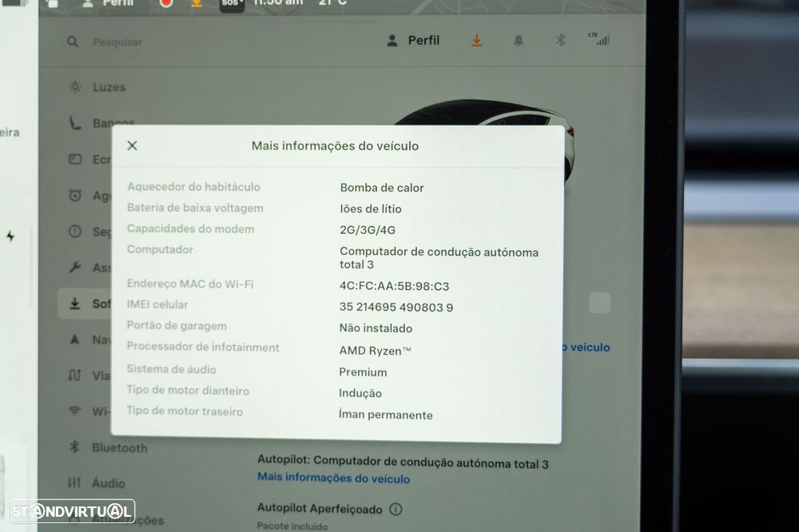The image size is (799, 532).
Task: Select the Pacote incluído text
Action: [292, 526]
